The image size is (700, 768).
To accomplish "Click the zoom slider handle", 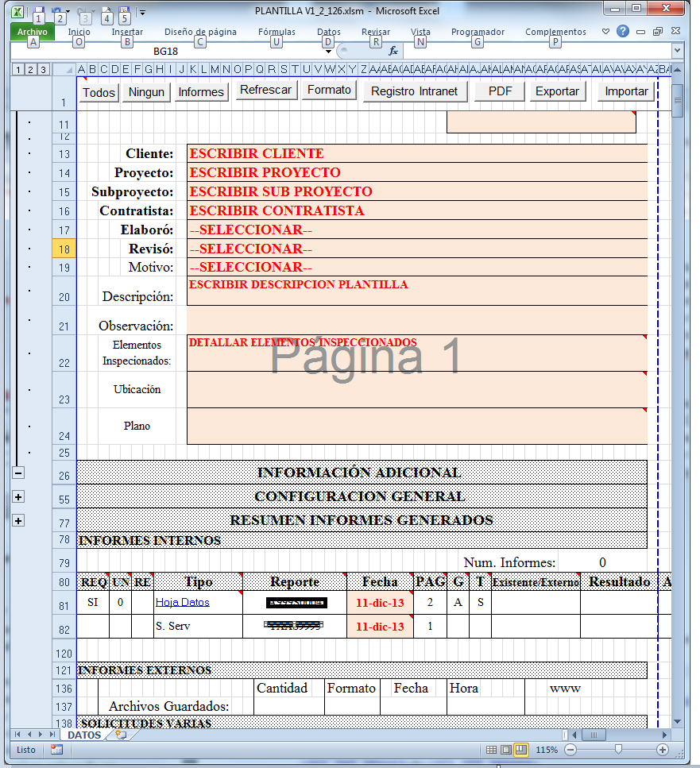I will 618,750.
